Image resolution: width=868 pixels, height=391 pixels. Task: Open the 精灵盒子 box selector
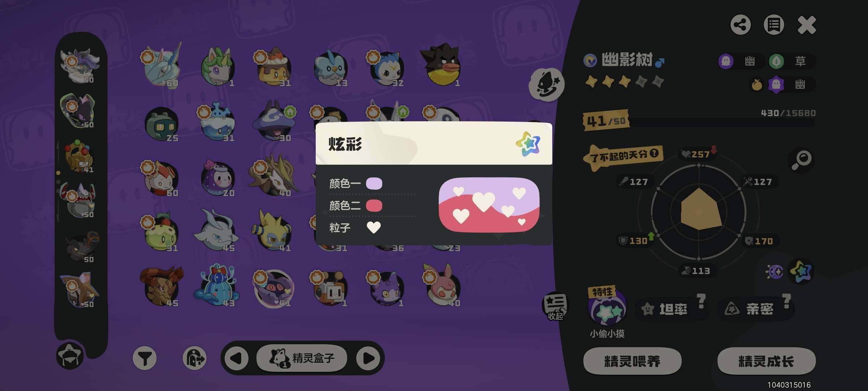coord(302,358)
